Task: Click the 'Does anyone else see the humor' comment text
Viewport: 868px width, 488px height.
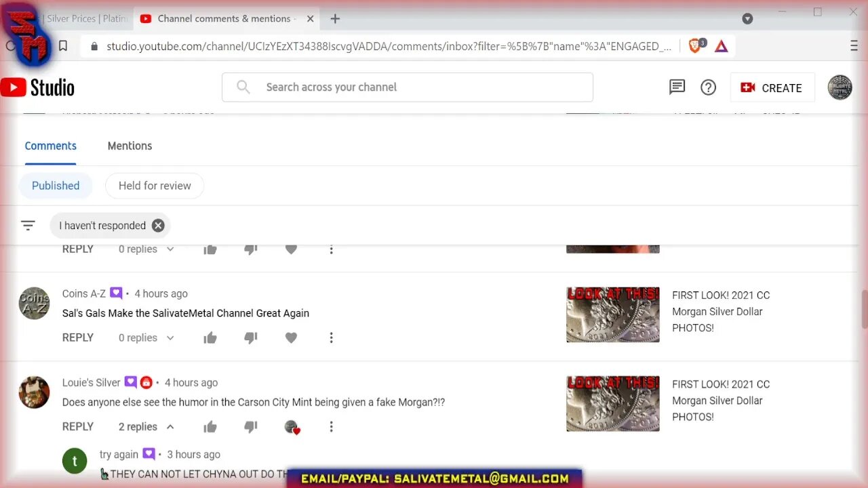Action: (254, 402)
